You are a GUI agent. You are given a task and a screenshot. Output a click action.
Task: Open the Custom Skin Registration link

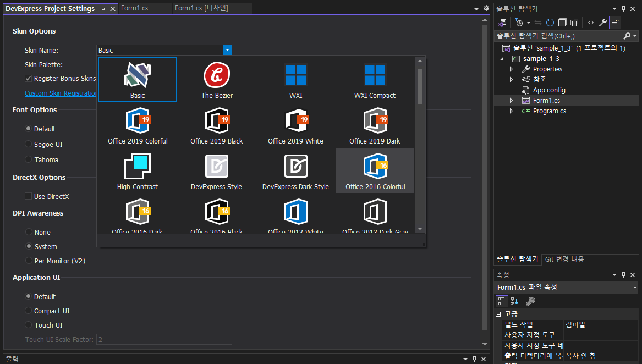61,93
